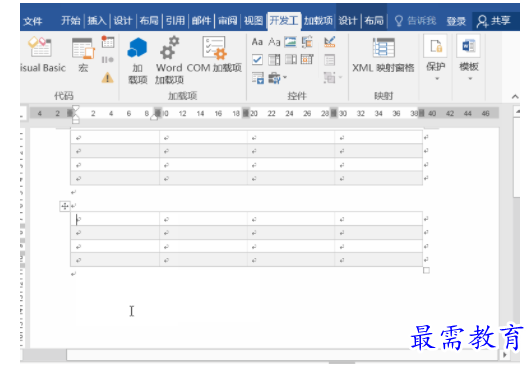Collapse the ribbon with the chevron
Screen dimensions: 532x369
click(x=515, y=97)
